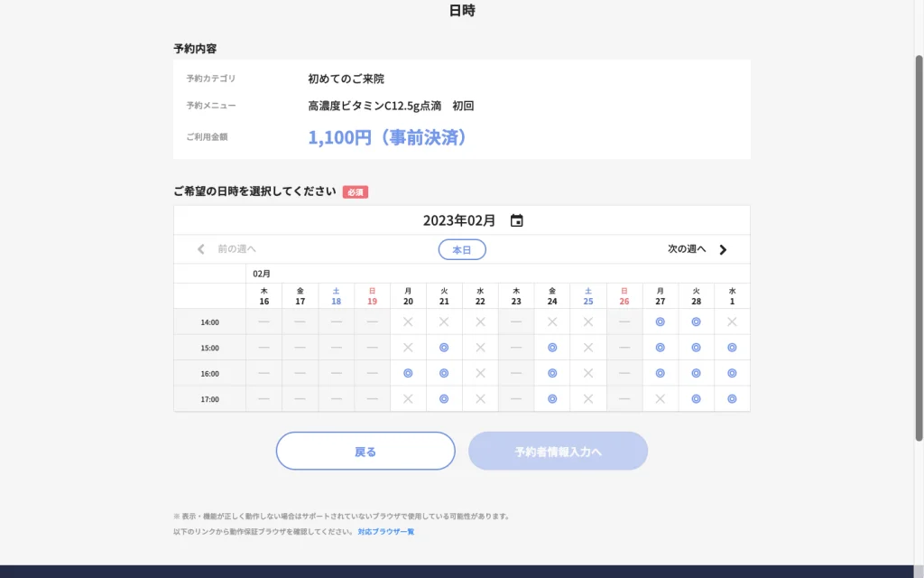924x578 pixels.
Task: Click the unavailable X at 15:00 Saturday 25
Action: [x=588, y=348]
